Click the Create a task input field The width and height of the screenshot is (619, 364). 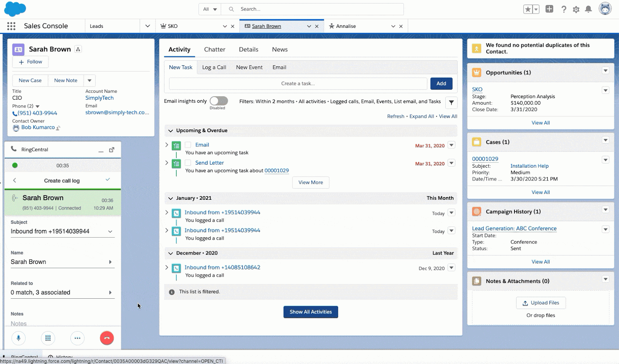(298, 83)
